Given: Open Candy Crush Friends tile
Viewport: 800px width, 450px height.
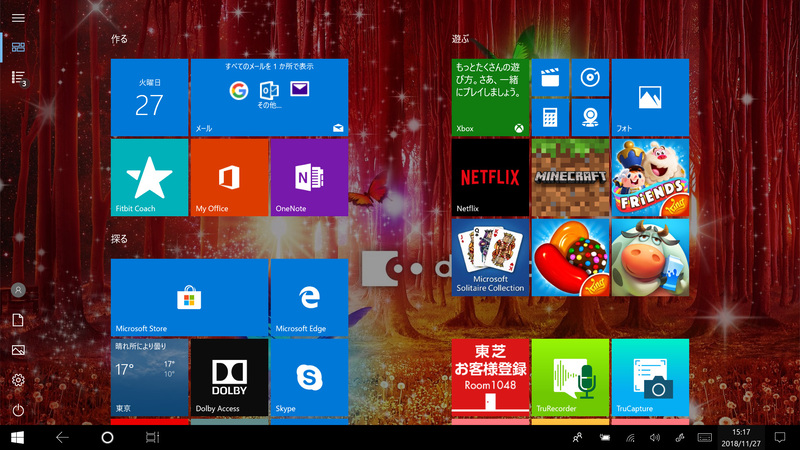Looking at the screenshot, I should (x=651, y=178).
